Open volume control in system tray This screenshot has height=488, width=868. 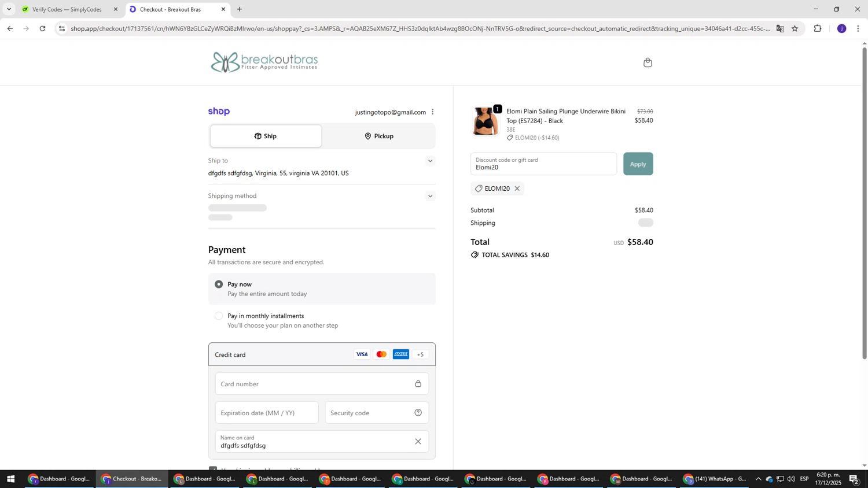click(x=791, y=479)
